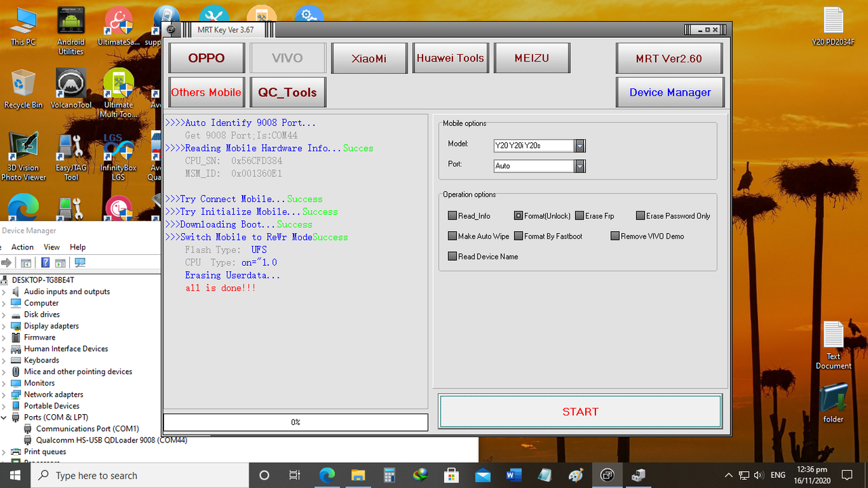Select the Others Mobile tab
This screenshot has width=868, height=488.
(x=207, y=92)
